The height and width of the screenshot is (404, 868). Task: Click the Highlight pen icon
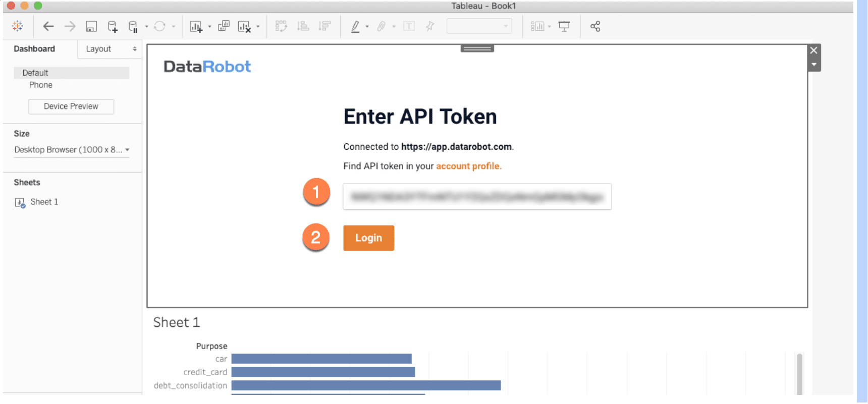pos(355,27)
